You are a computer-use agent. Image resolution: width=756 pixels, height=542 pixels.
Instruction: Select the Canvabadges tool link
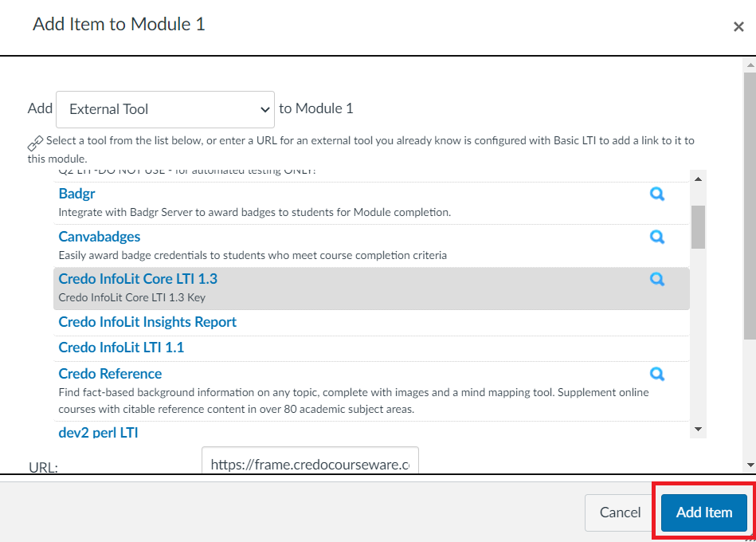(100, 237)
